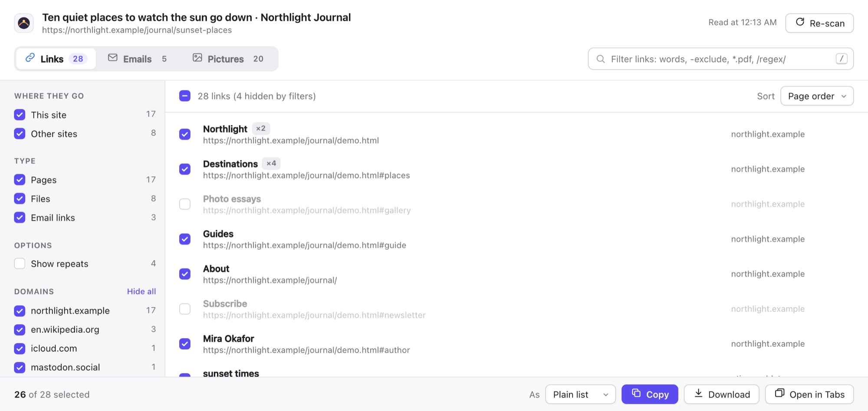The width and height of the screenshot is (868, 411).
Task: Deselect the Guides link row
Action: (x=185, y=239)
